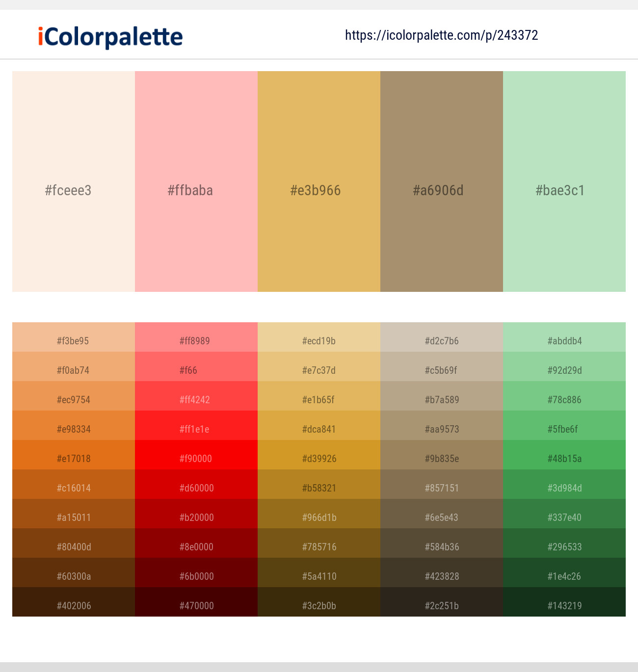Select the large #ffbaba pink swatch
The width and height of the screenshot is (638, 672).
click(196, 181)
